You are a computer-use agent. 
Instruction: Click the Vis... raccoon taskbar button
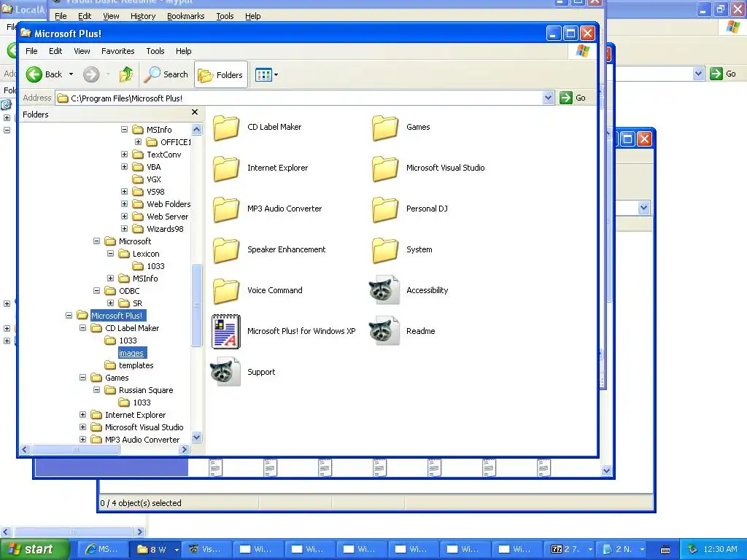(x=208, y=549)
